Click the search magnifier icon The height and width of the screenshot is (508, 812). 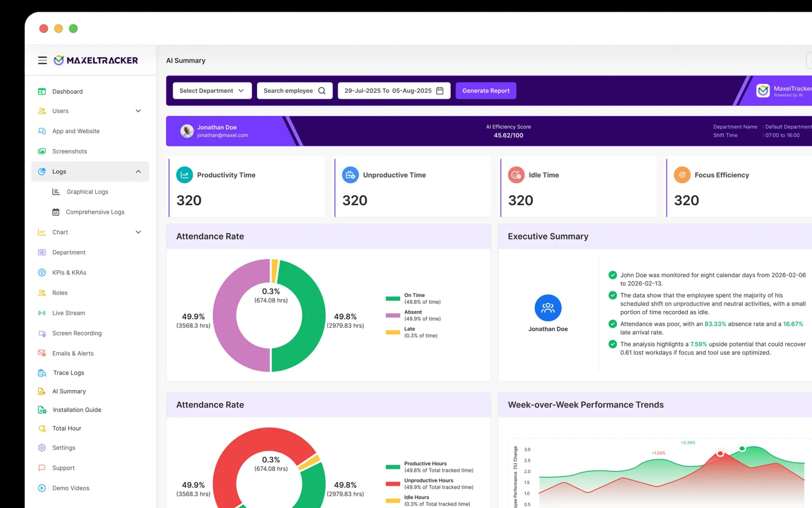tap(322, 91)
